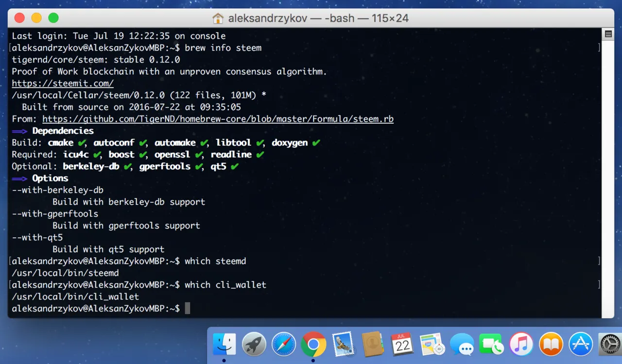Click 'readline' required dependency
Screen dimensions: 622x364
tap(231, 154)
